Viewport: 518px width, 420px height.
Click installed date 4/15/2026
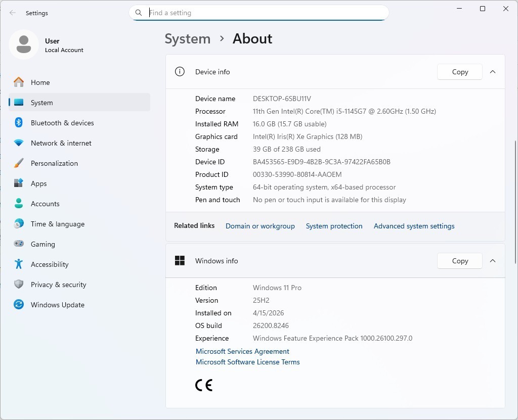coord(268,313)
